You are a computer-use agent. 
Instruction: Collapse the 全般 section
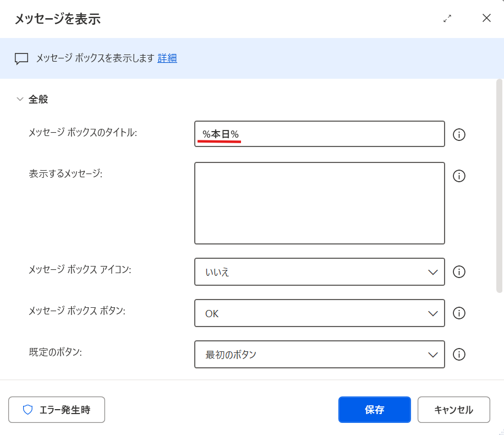point(20,99)
